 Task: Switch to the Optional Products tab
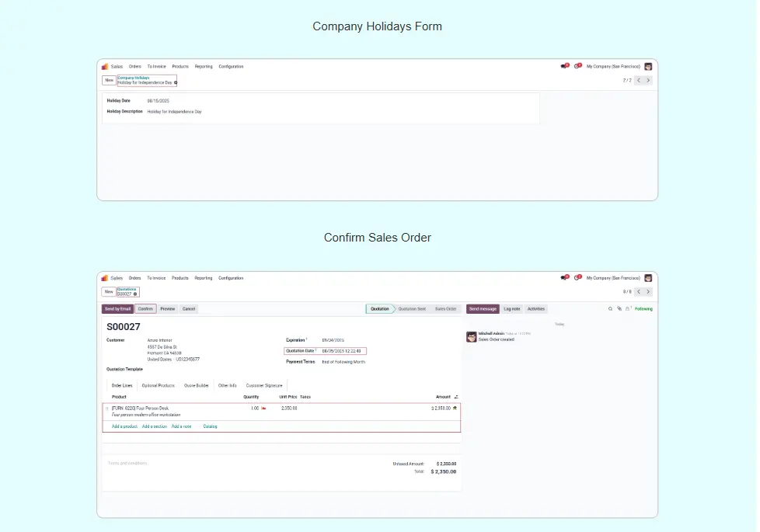coord(158,385)
